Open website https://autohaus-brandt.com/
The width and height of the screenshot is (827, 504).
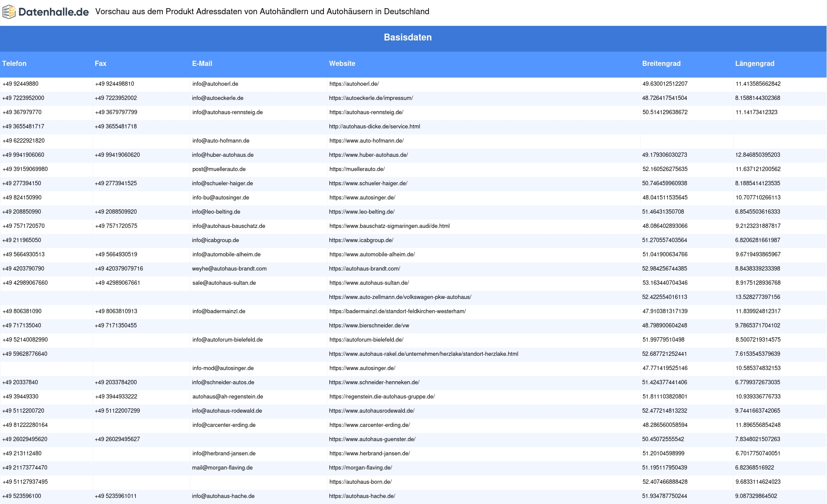pyautogui.click(x=364, y=269)
